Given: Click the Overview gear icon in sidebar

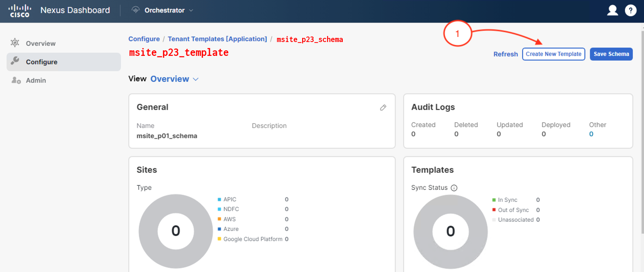Looking at the screenshot, I should pyautogui.click(x=15, y=43).
